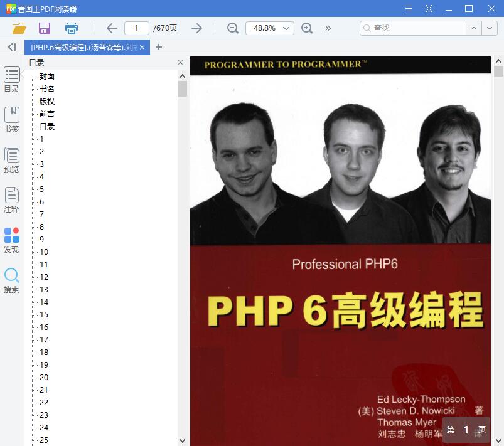This screenshot has height=446, width=504.
Task: Open the hamburger menu in the title bar
Action: coord(407,8)
